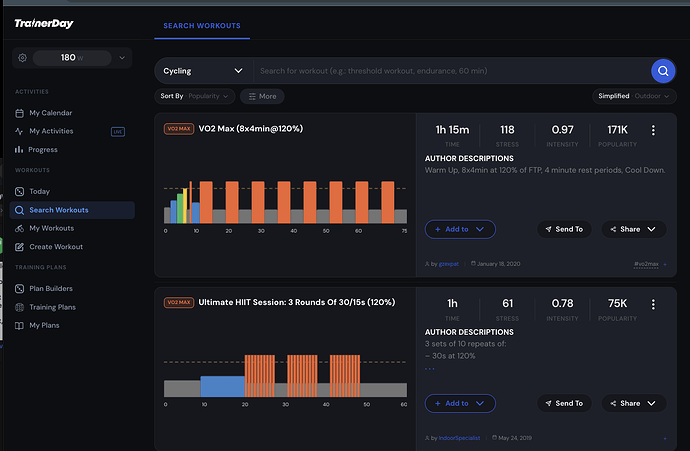This screenshot has width=690, height=451.
Task: Click the bar chart Progress icon
Action: 19,150
